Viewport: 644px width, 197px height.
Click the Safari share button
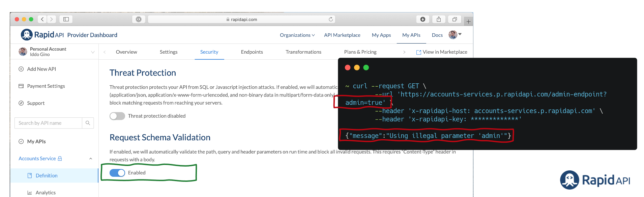[x=439, y=19]
